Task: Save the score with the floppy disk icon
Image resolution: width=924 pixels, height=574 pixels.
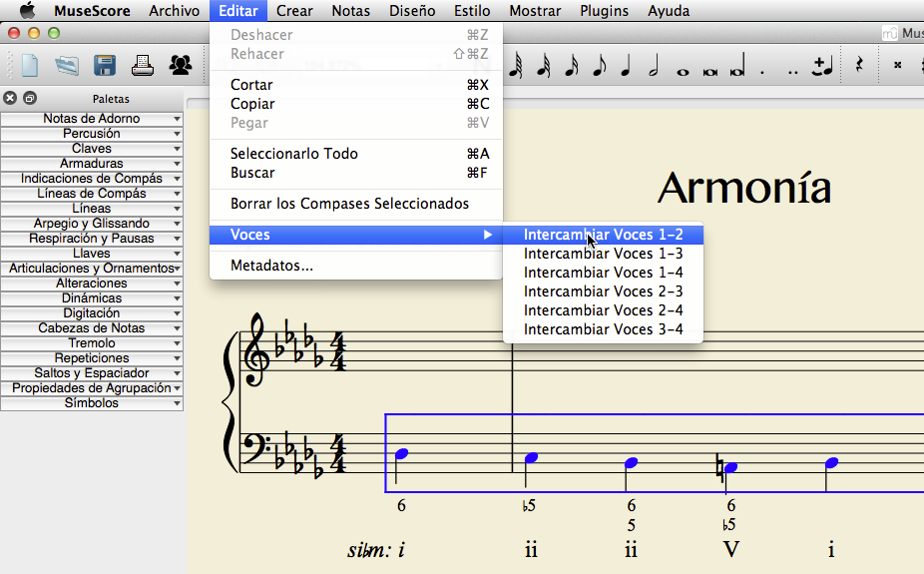Action: point(105,65)
